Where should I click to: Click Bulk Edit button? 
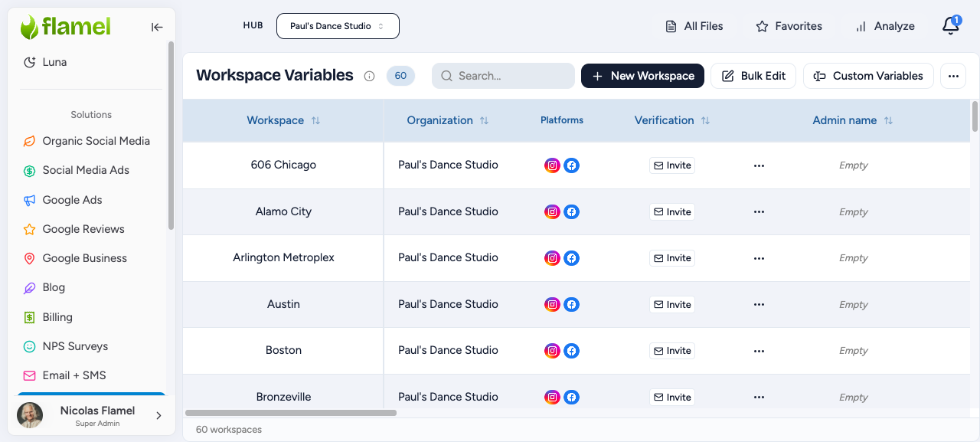pos(753,76)
